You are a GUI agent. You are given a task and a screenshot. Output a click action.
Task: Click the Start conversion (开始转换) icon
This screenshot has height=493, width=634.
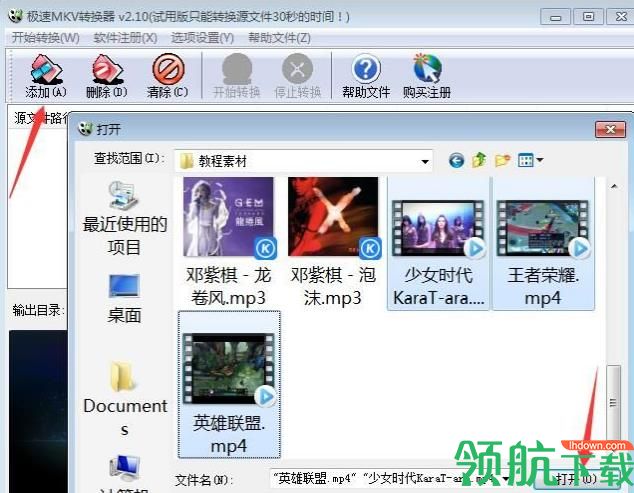pos(237,76)
